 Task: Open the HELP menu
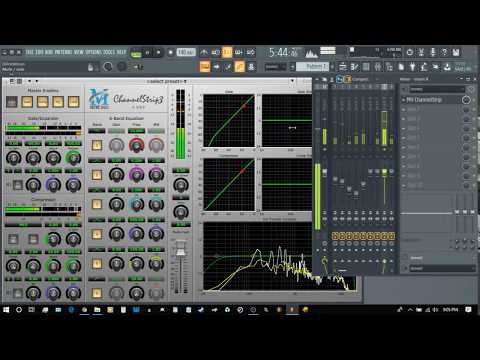click(x=121, y=52)
